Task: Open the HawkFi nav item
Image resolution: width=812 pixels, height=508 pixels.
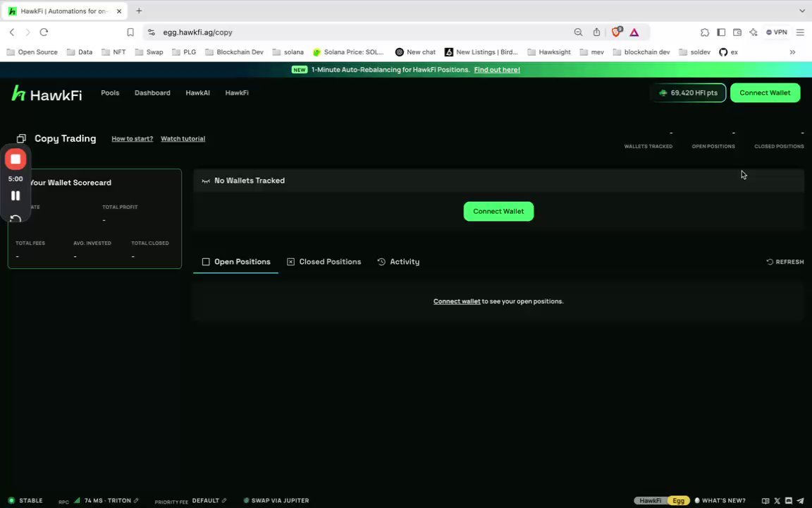Action: 237,93
